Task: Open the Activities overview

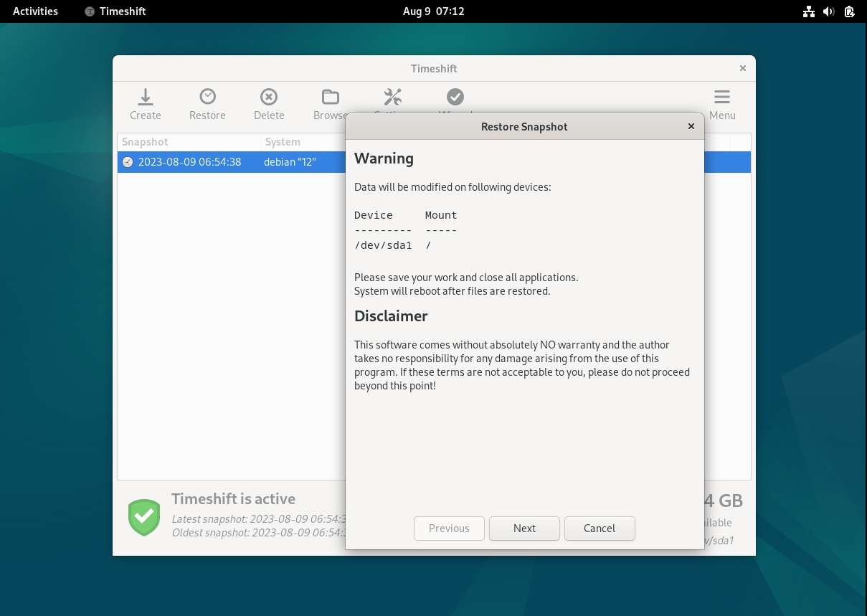Action: [x=35, y=11]
